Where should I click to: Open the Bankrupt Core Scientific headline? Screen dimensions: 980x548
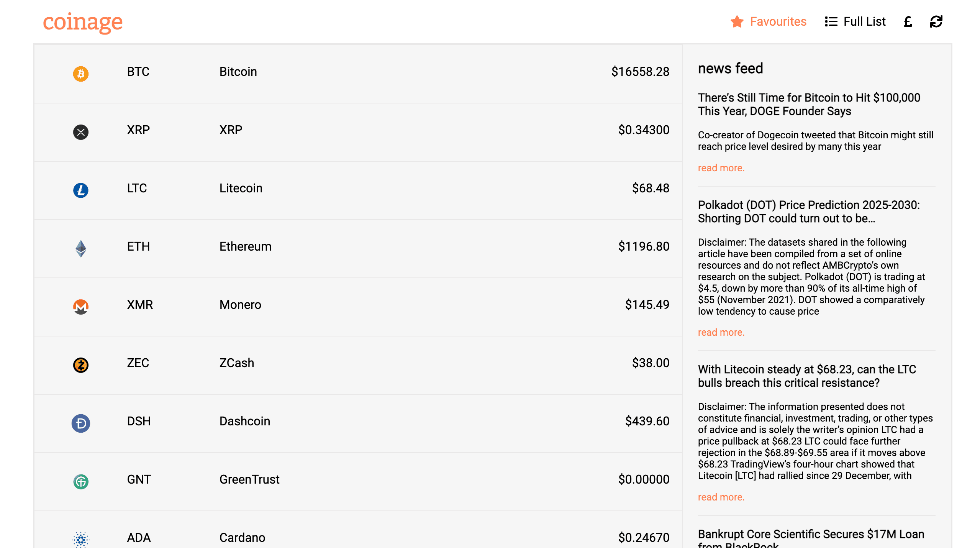pyautogui.click(x=811, y=538)
